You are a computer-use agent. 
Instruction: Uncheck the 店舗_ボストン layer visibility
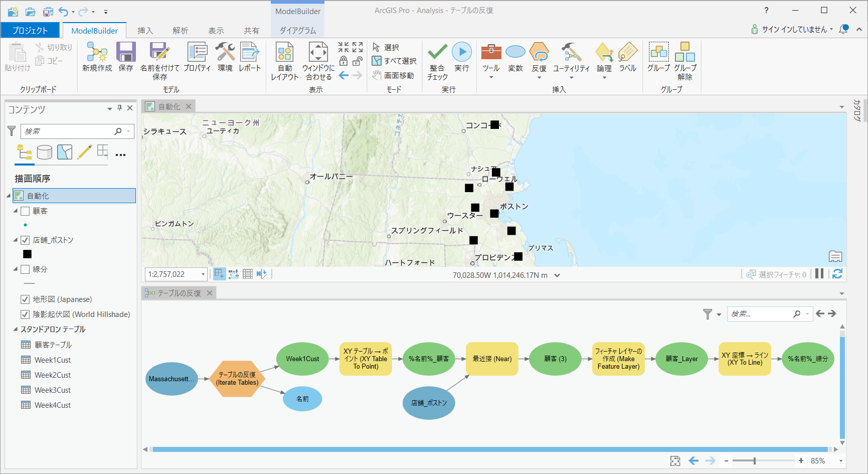25,240
